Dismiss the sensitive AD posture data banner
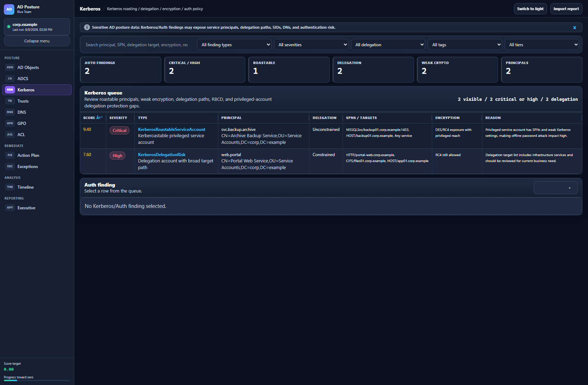Screen dimensions: 588x385 pyautogui.click(x=574, y=28)
